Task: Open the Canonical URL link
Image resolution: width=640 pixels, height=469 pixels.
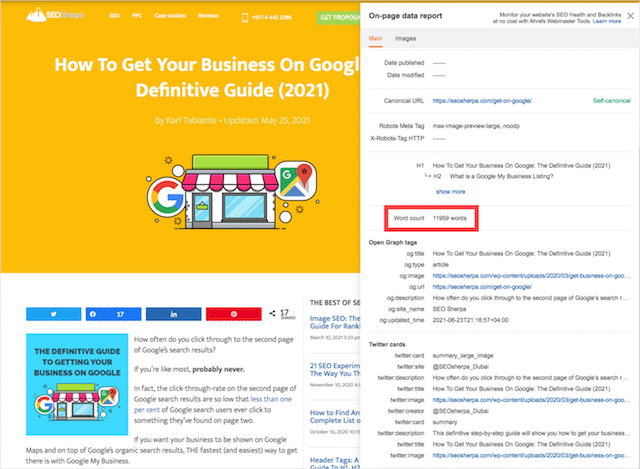Action: coord(482,101)
